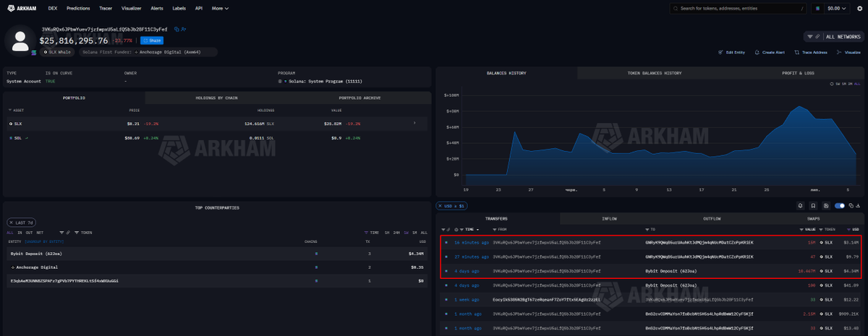The height and width of the screenshot is (336, 868).
Task: Select the 24H time filter in counterparties
Action: 396,233
